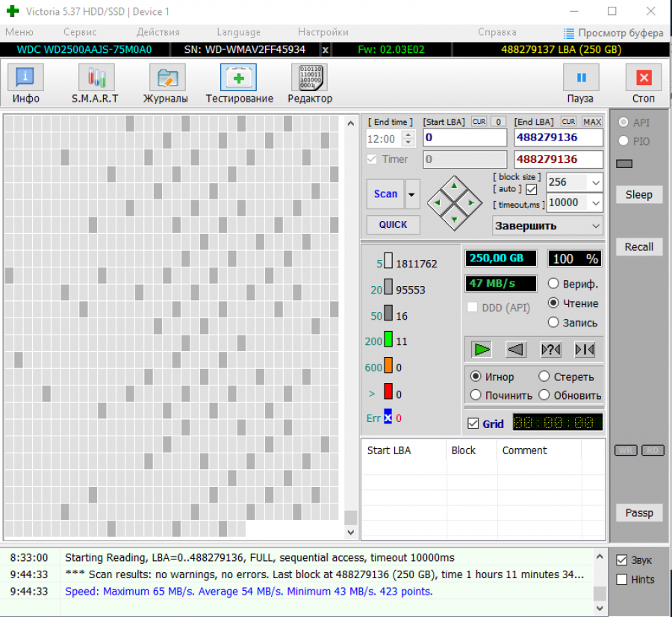The image size is (672, 617).
Task: Enable the Grid checkbox
Action: [473, 424]
